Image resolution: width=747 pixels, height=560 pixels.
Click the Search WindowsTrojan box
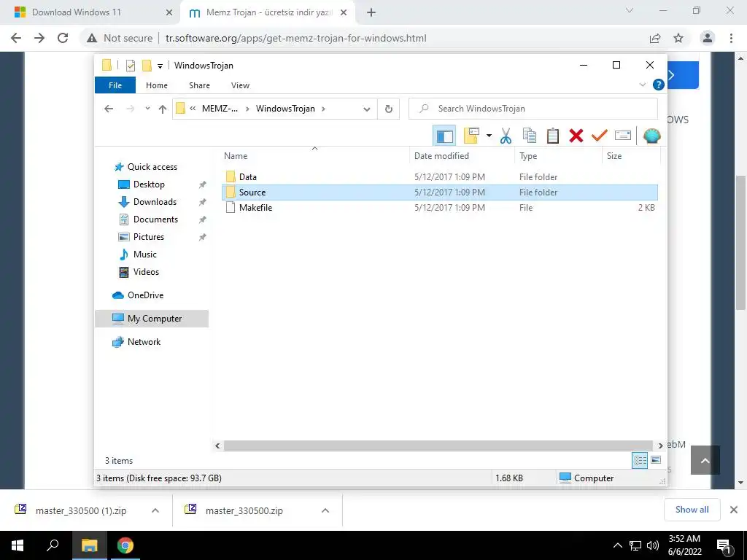pyautogui.click(x=533, y=109)
